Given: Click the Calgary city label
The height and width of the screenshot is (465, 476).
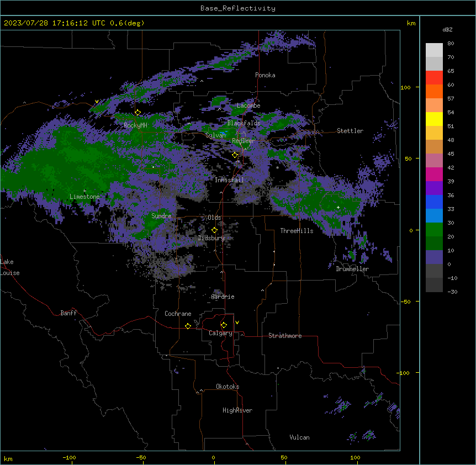Looking at the screenshot, I should 220,333.
